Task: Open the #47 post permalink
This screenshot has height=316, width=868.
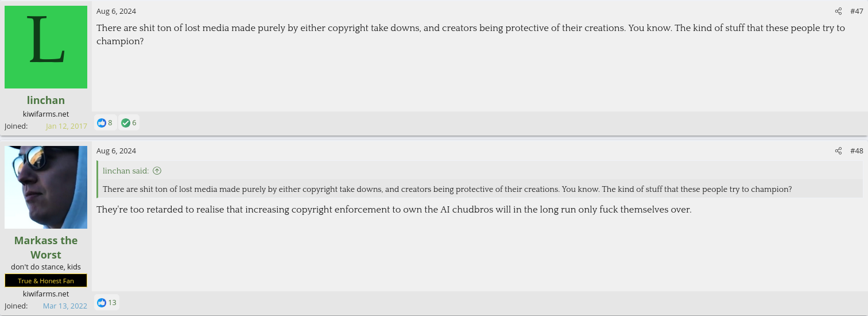Action: pyautogui.click(x=857, y=11)
